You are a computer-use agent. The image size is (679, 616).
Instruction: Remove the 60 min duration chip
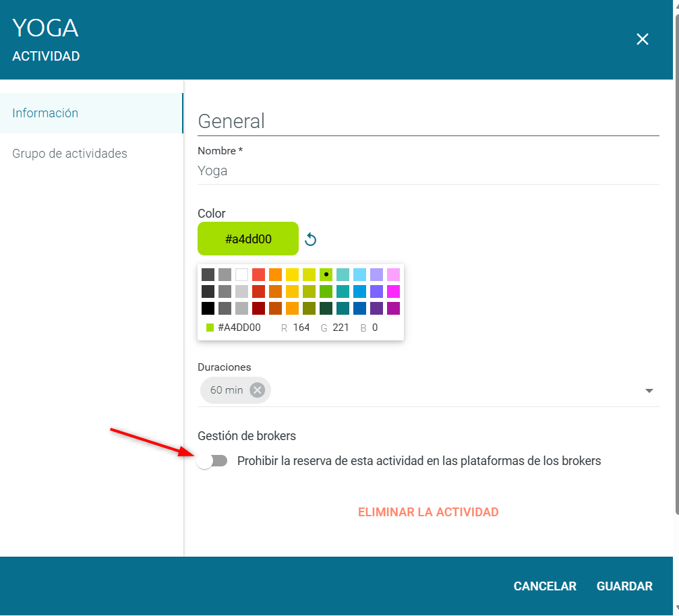coord(257,390)
